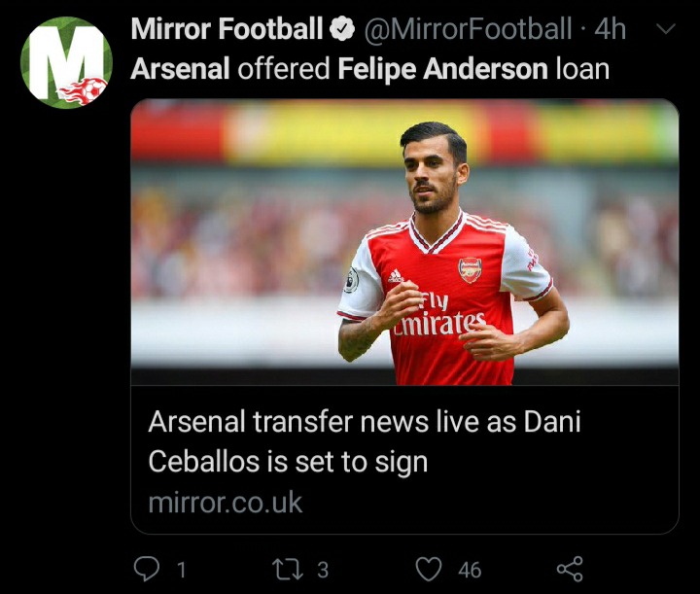
Task: Click the retweet count showing 3
Action: coord(323,570)
